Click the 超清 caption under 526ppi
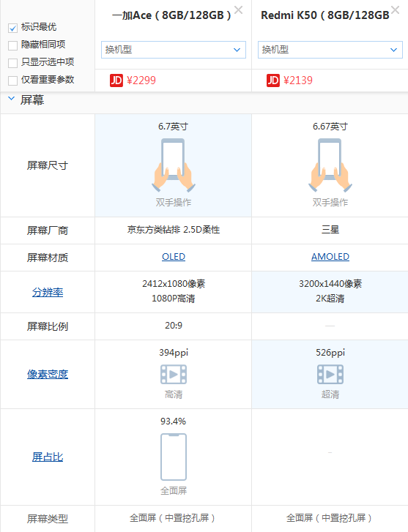This screenshot has height=532, width=408. click(x=330, y=394)
